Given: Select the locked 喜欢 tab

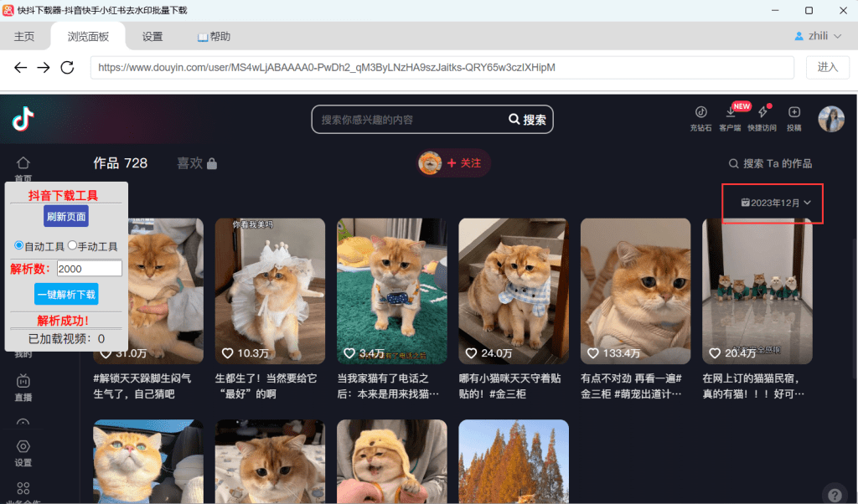Looking at the screenshot, I should click(x=197, y=163).
